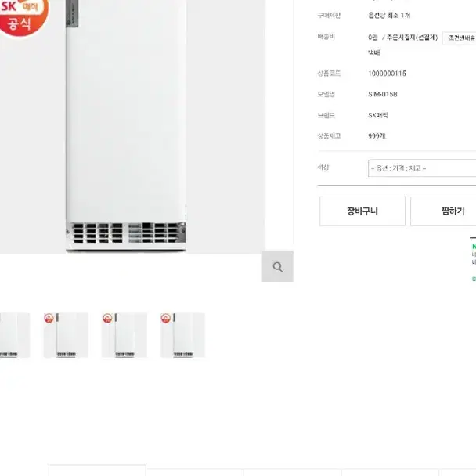
Task: Click the SK매직 brand name text
Action: coord(378,115)
